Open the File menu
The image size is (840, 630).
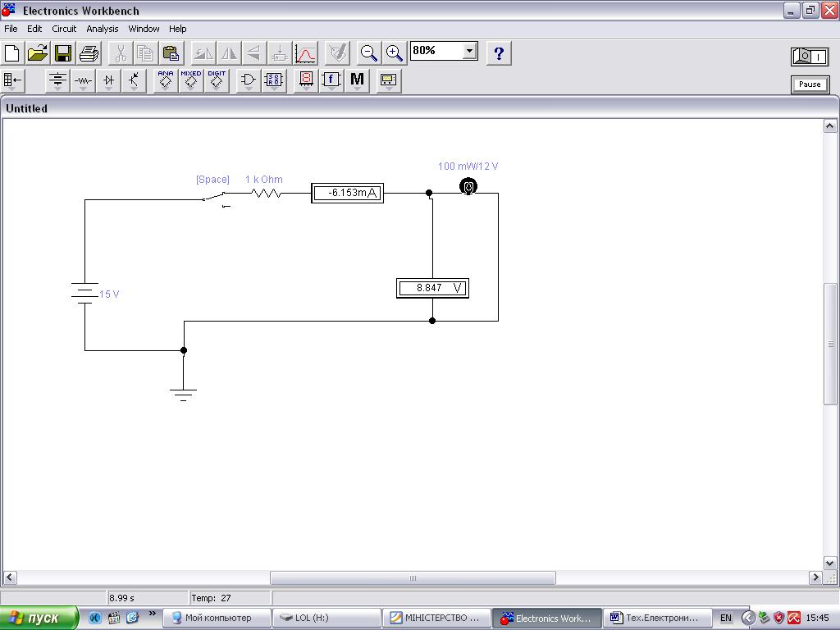click(x=11, y=29)
